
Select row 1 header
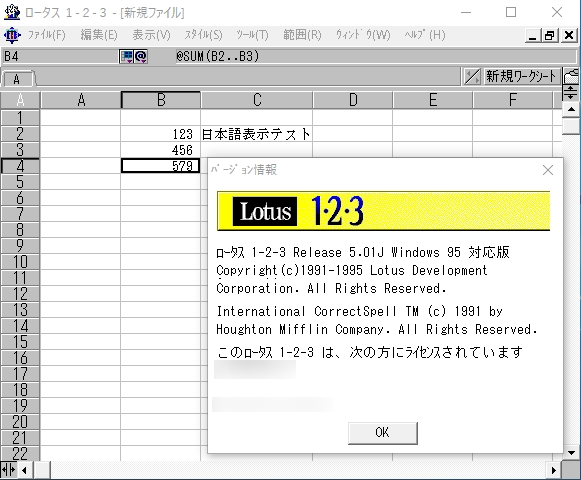[20, 118]
